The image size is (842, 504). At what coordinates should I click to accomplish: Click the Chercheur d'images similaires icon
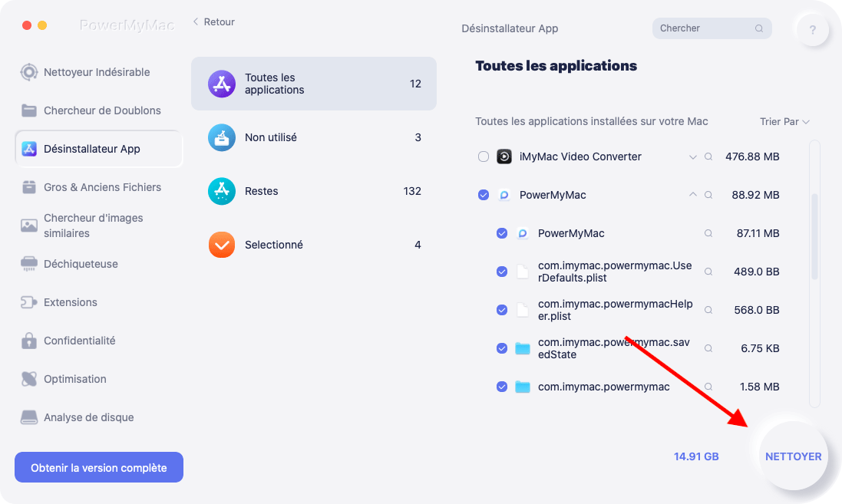(29, 226)
